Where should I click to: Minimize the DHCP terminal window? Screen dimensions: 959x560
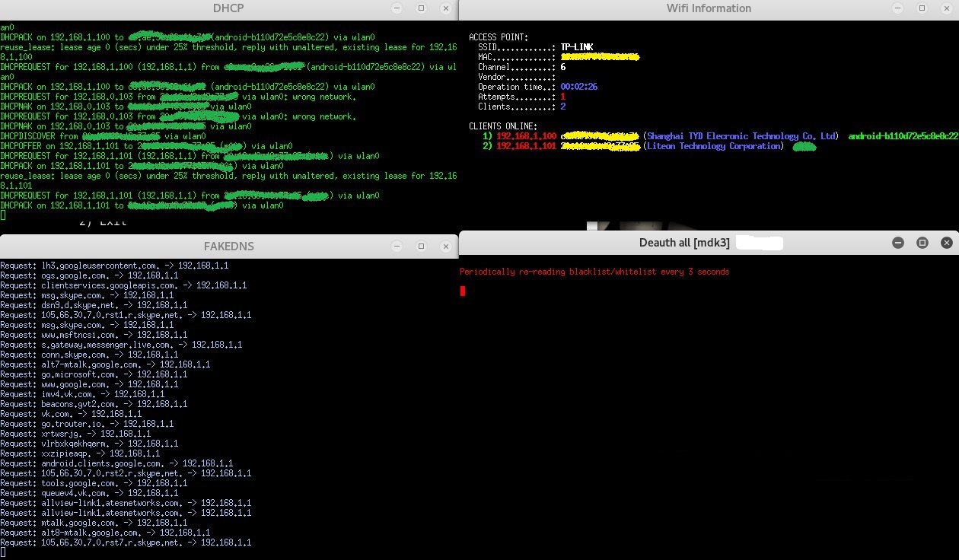pos(397,8)
